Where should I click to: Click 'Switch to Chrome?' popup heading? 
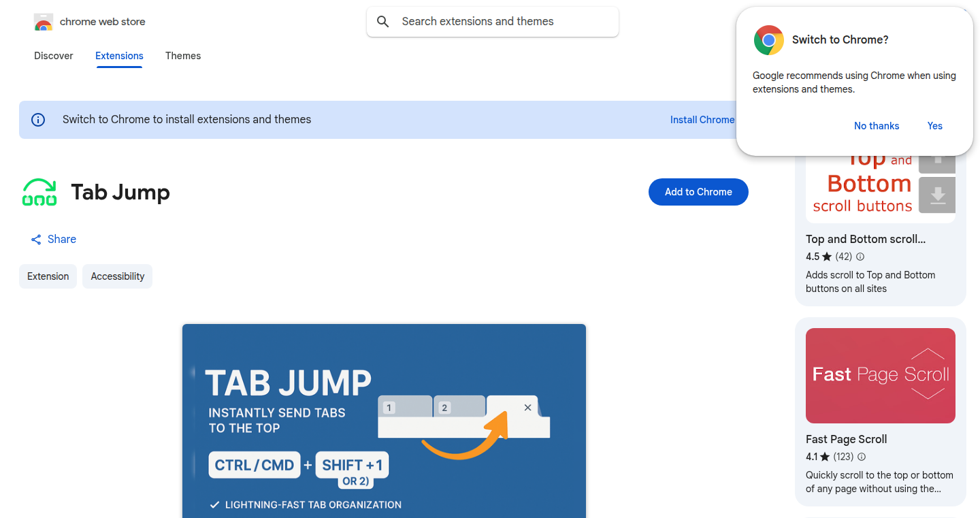(x=840, y=40)
